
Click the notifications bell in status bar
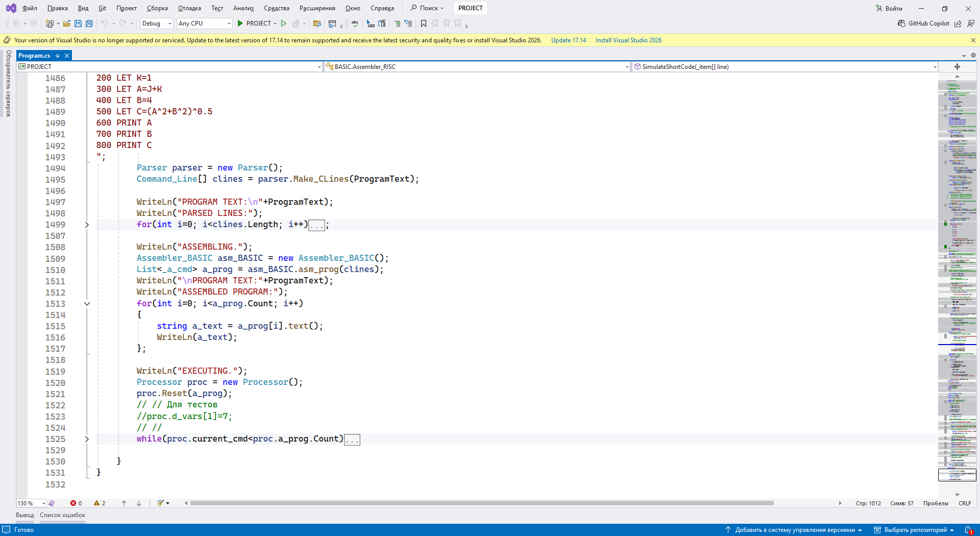[x=968, y=530]
